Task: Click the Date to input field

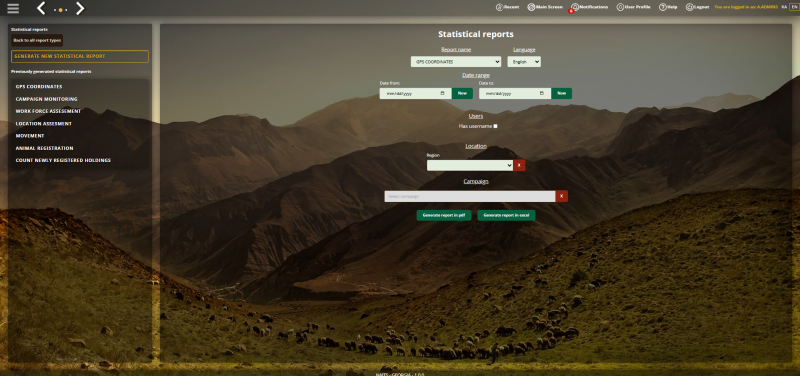Action: click(515, 93)
